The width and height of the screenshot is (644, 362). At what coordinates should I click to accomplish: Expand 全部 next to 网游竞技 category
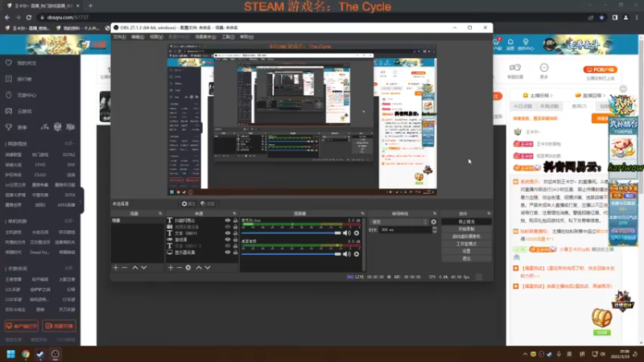[69, 144]
